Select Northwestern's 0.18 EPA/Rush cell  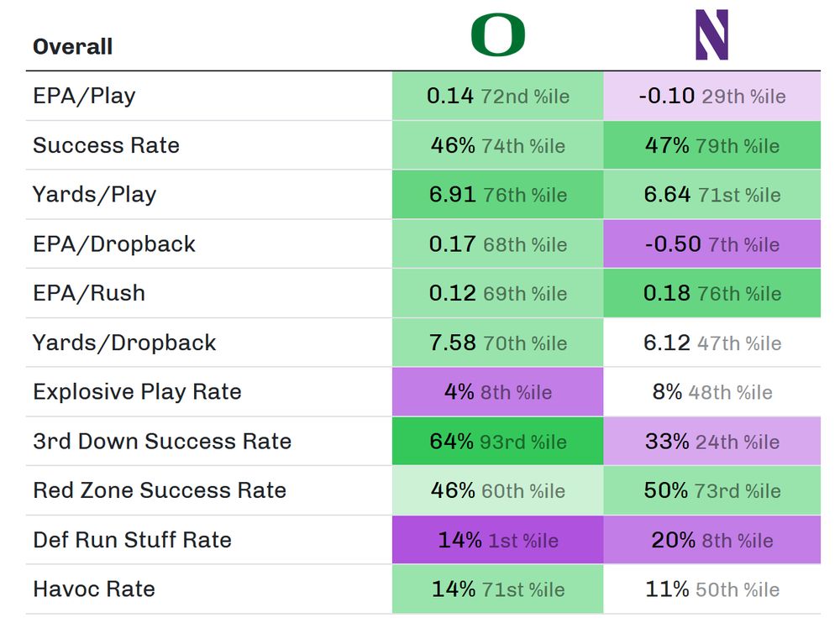(x=711, y=294)
